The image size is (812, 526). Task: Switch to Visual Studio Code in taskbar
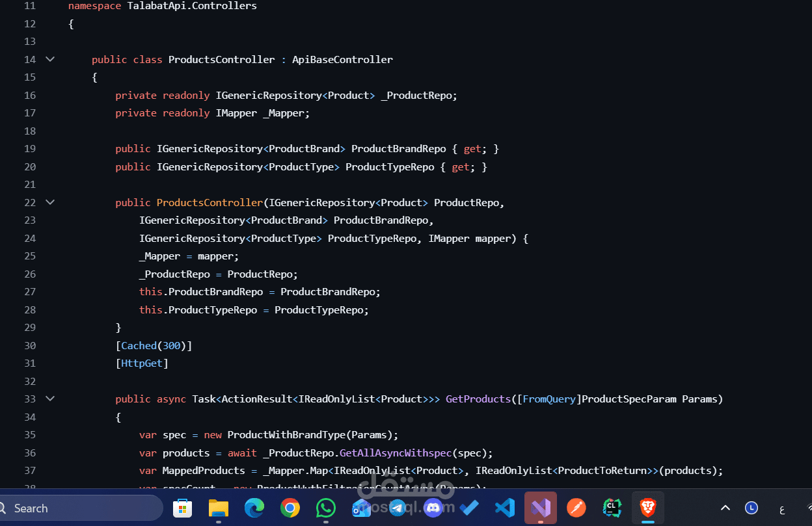505,508
